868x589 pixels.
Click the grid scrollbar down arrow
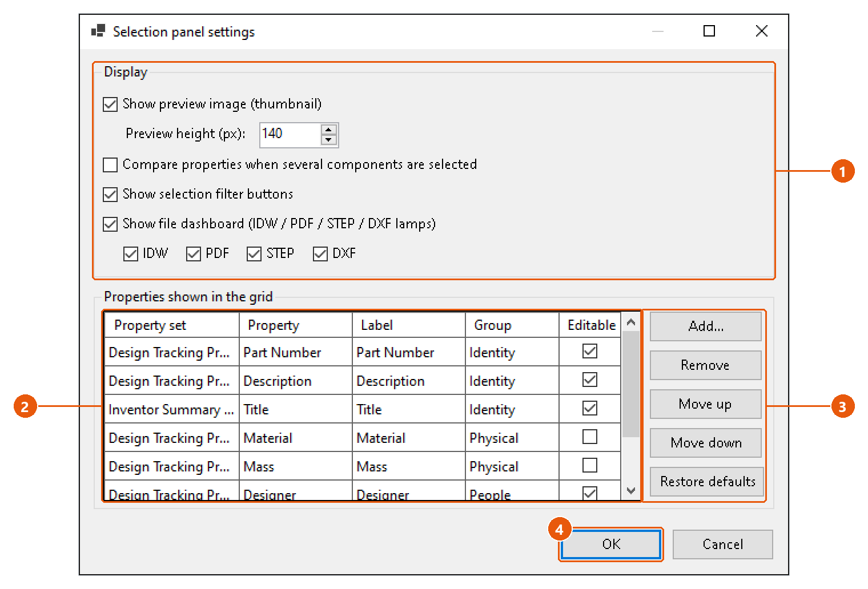[631, 491]
